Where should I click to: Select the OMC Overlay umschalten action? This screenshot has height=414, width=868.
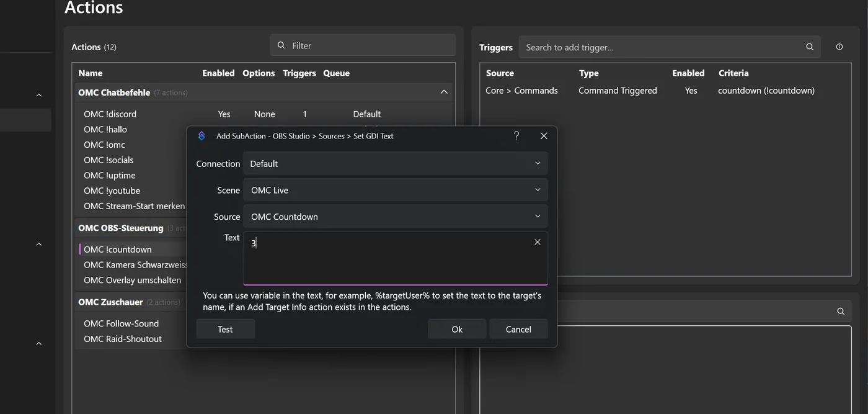[x=133, y=280]
